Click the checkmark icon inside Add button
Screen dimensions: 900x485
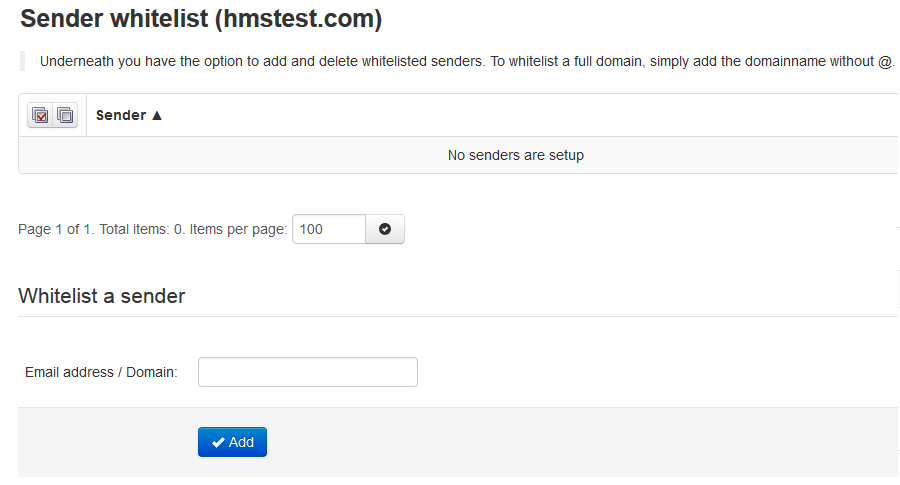pyautogui.click(x=218, y=443)
